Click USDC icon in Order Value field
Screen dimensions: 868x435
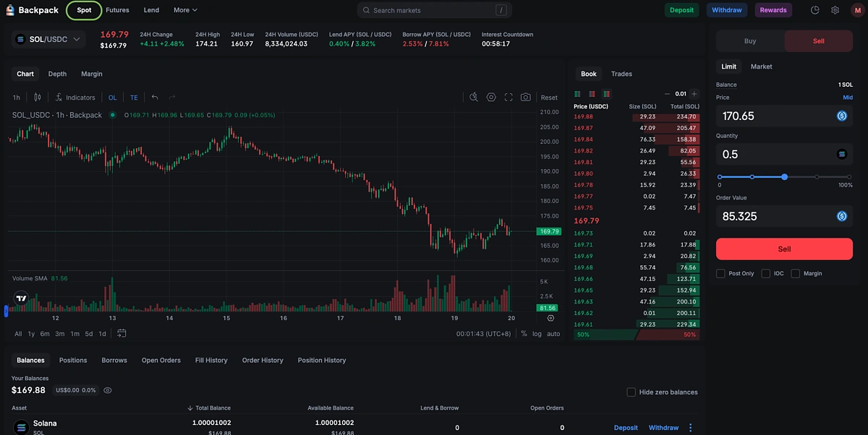click(x=842, y=216)
